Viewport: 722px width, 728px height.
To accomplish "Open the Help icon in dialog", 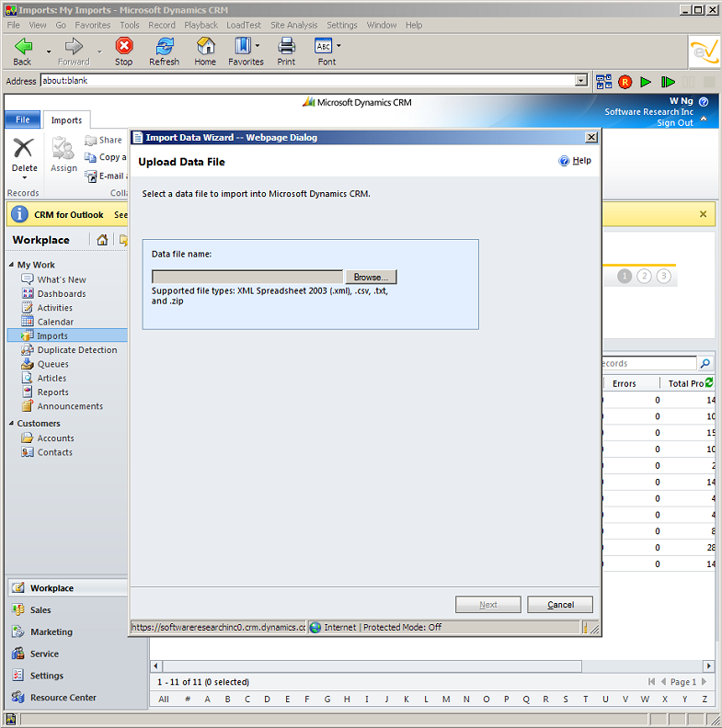I will (564, 161).
